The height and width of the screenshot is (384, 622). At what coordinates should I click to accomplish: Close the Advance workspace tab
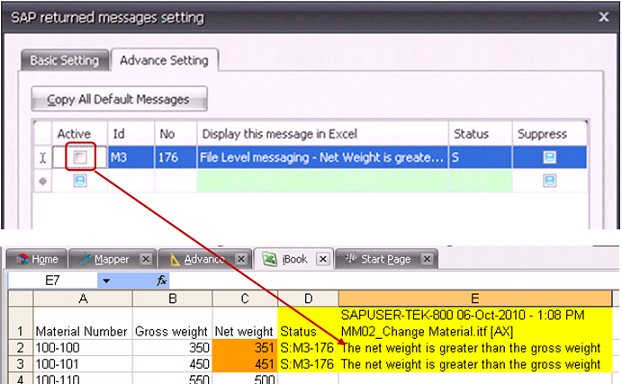coord(241,259)
